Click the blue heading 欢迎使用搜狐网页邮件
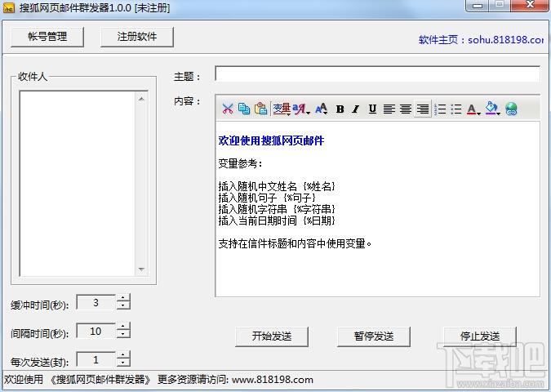This screenshot has width=551, height=392. tap(271, 140)
